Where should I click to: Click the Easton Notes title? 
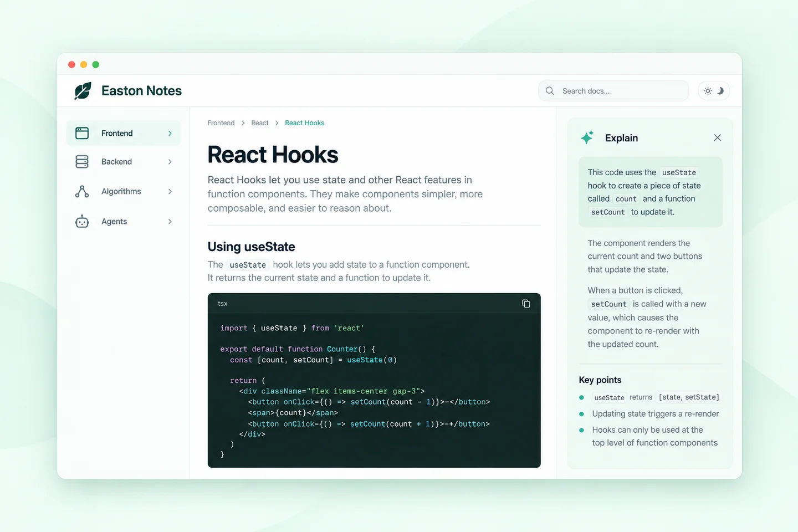142,91
